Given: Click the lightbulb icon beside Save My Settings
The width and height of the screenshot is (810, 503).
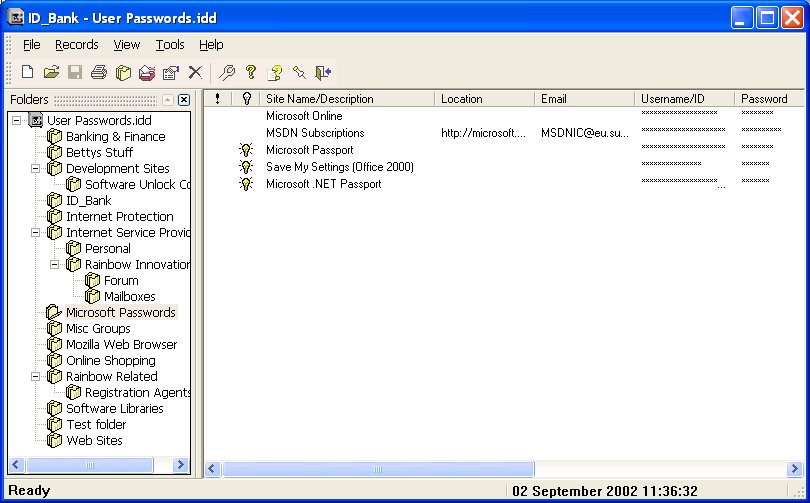Looking at the screenshot, I should point(246,167).
